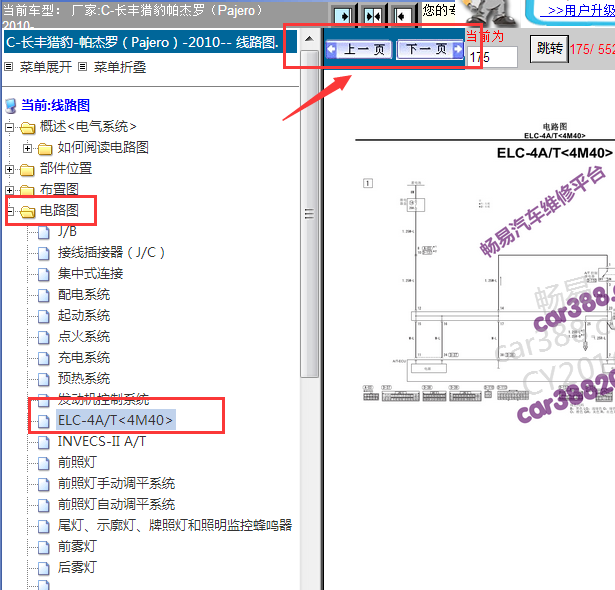
Task: Click the 当前:线路图 computer icon
Action: (11, 106)
